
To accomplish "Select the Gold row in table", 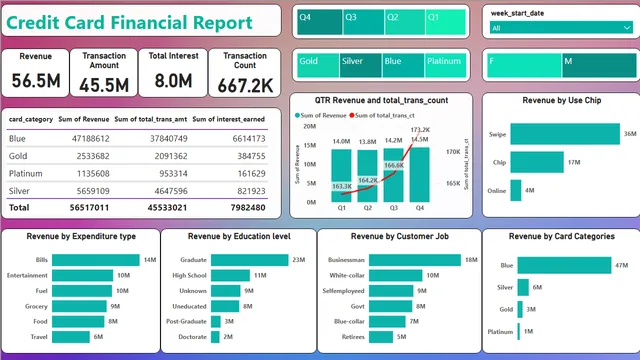I will tap(137, 156).
